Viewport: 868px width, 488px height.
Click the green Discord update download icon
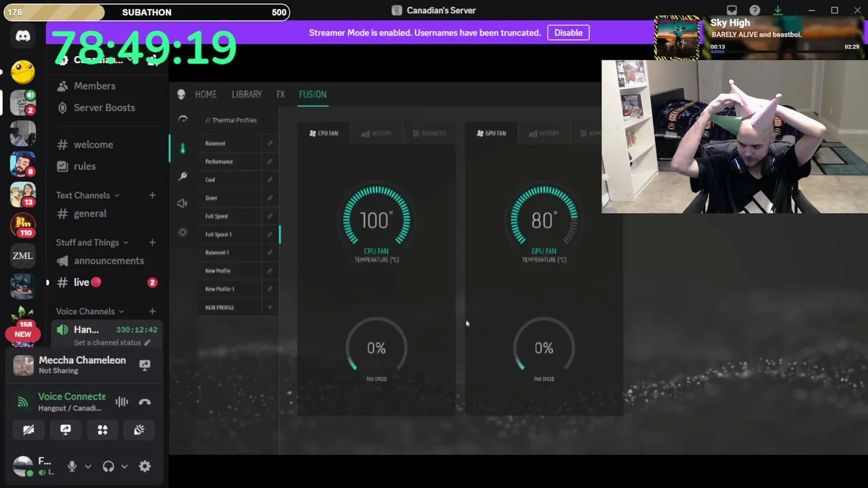tap(778, 10)
